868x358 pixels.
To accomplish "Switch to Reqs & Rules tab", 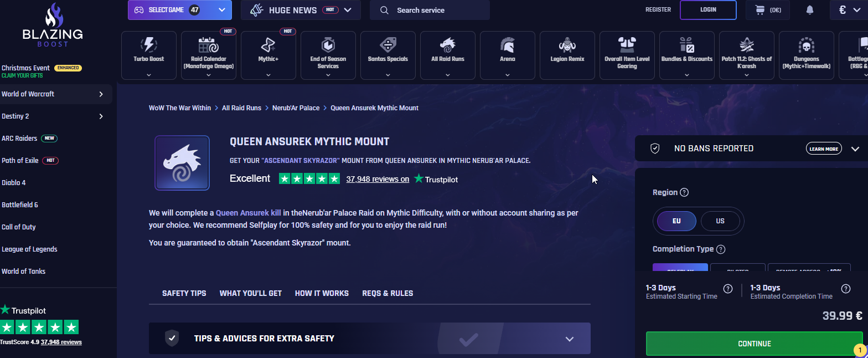I will (387, 293).
